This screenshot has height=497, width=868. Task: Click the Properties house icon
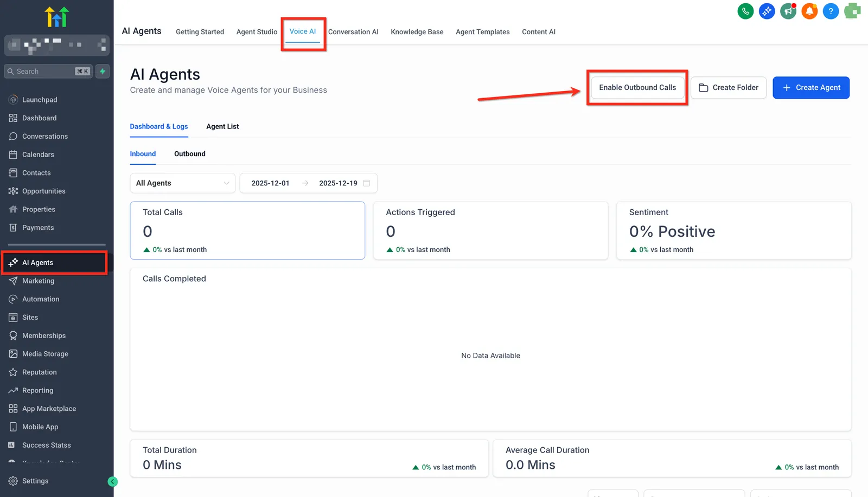point(13,209)
